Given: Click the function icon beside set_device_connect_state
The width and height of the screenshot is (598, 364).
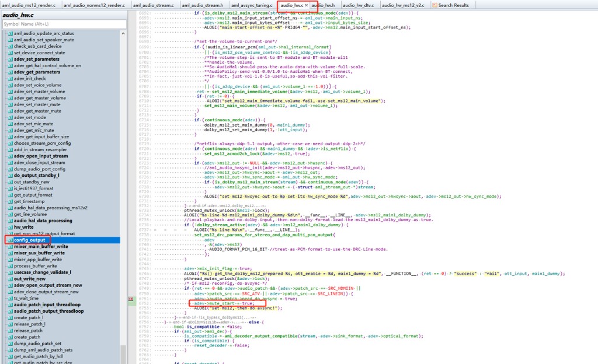Looking at the screenshot, I should [11, 53].
